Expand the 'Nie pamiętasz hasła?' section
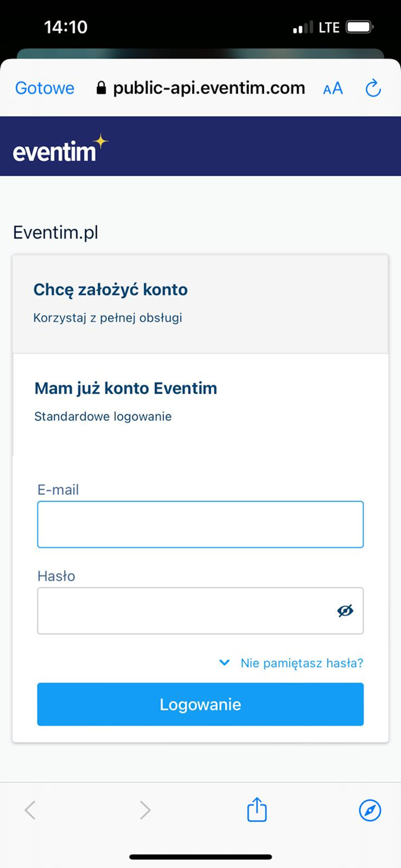Screen dimensions: 401x868 (x=300, y=663)
